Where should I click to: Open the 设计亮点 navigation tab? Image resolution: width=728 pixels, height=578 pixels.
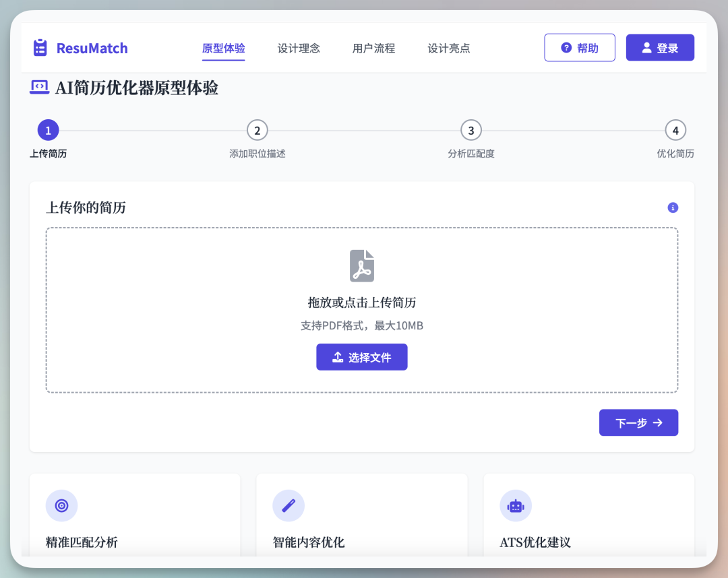[x=449, y=48]
